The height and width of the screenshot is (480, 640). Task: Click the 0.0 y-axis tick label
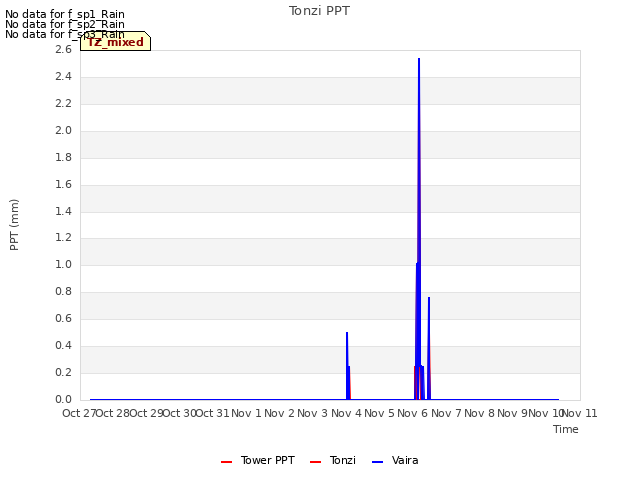pos(63,399)
